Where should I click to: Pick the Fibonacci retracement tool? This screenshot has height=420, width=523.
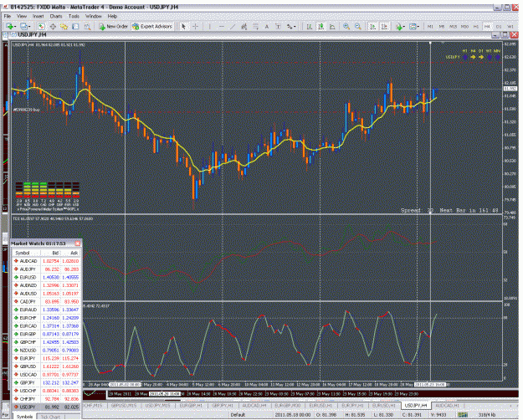coord(255,26)
